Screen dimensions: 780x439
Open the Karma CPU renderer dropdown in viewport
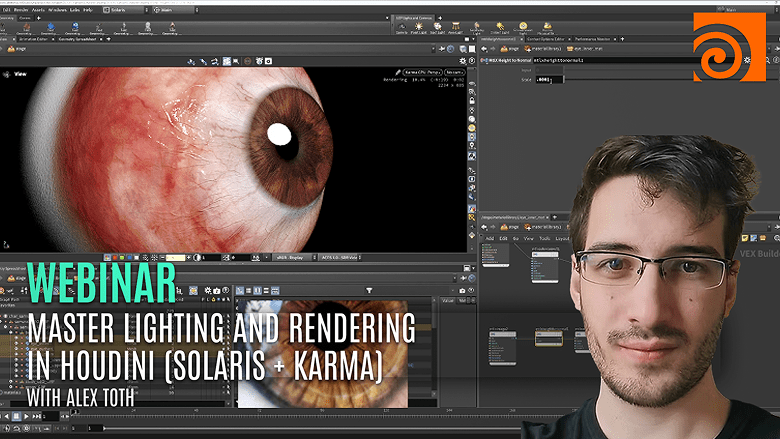click(422, 72)
